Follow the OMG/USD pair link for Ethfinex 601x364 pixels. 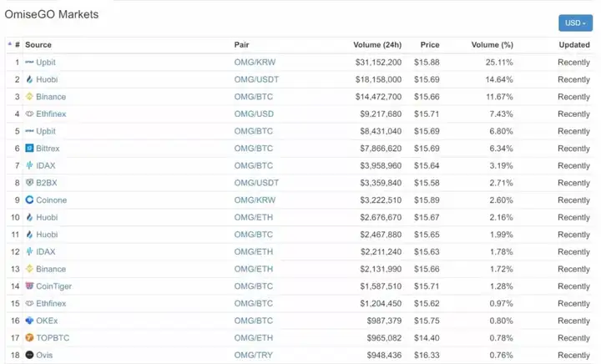point(254,114)
